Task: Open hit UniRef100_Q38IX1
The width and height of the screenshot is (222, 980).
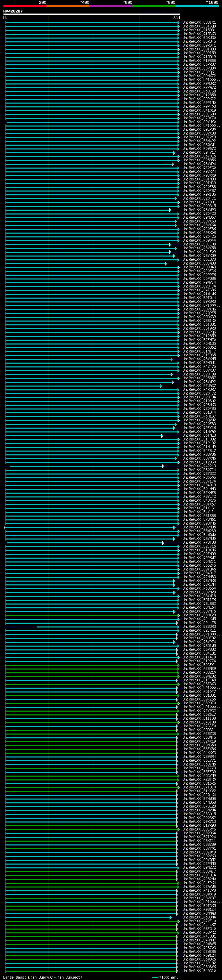Action: (199, 23)
